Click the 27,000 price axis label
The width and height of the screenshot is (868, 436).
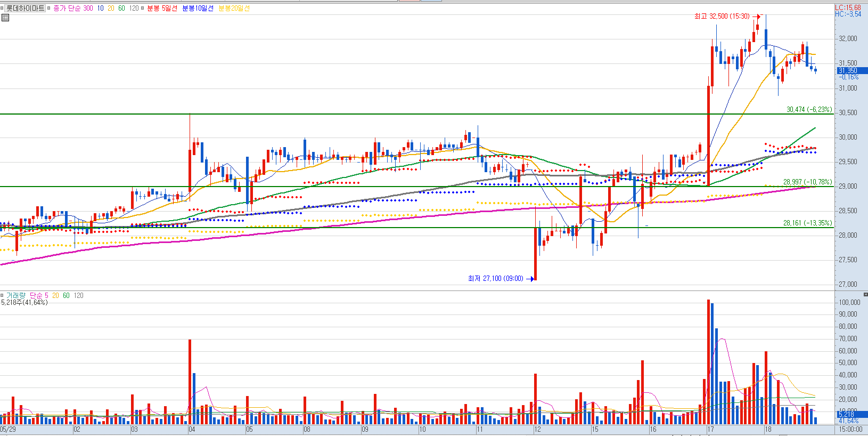pos(848,284)
